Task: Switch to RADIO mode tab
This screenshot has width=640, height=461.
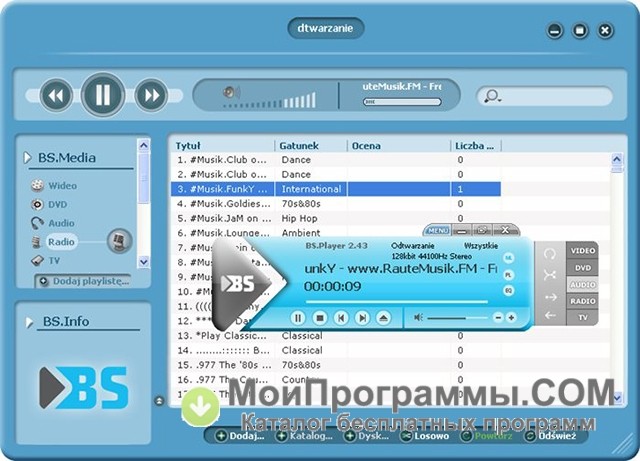Action: click(x=582, y=301)
